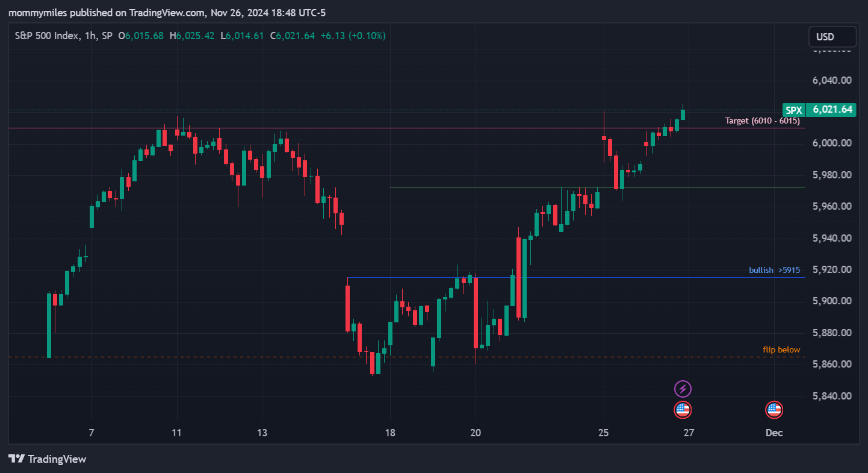
Task: Click the 5,880.00 price axis label
Action: coord(832,333)
